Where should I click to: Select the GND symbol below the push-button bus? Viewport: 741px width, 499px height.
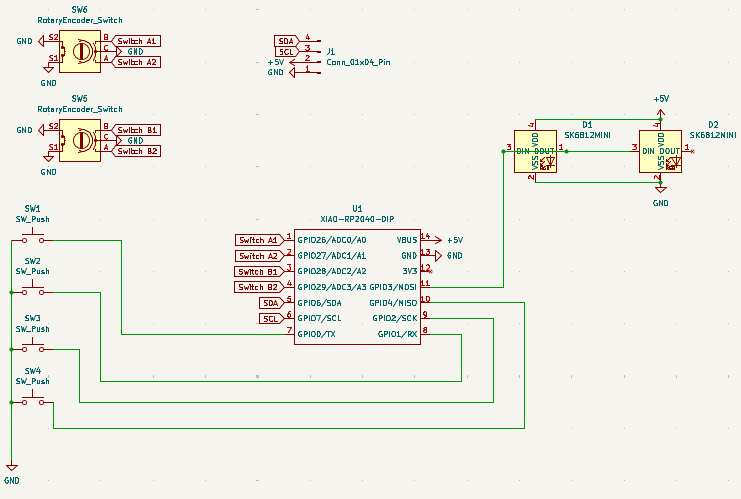tap(11, 467)
